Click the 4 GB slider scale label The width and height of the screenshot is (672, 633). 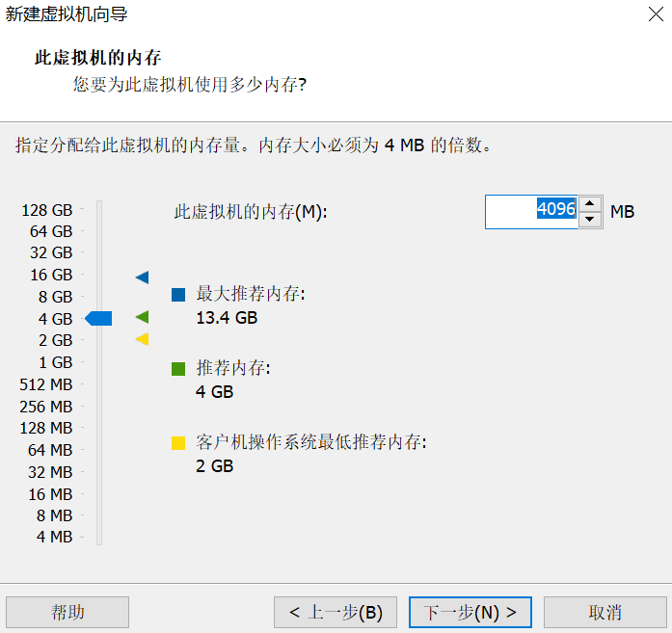(x=55, y=319)
